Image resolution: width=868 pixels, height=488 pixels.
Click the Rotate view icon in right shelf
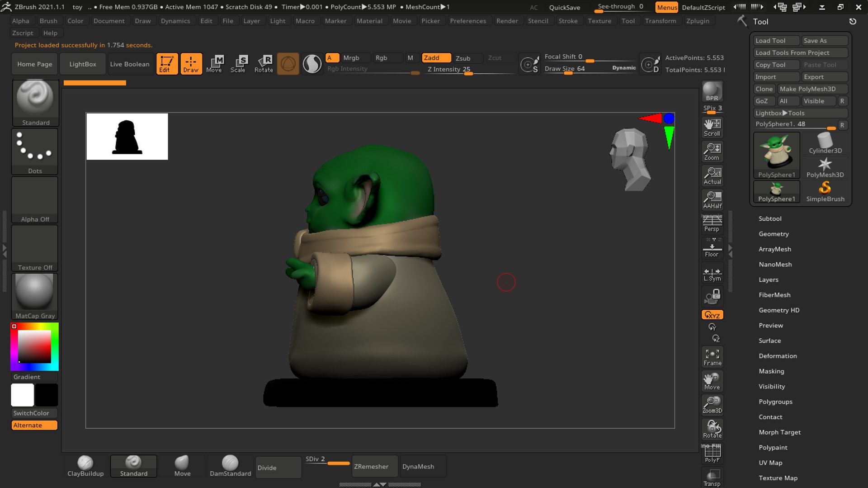712,429
